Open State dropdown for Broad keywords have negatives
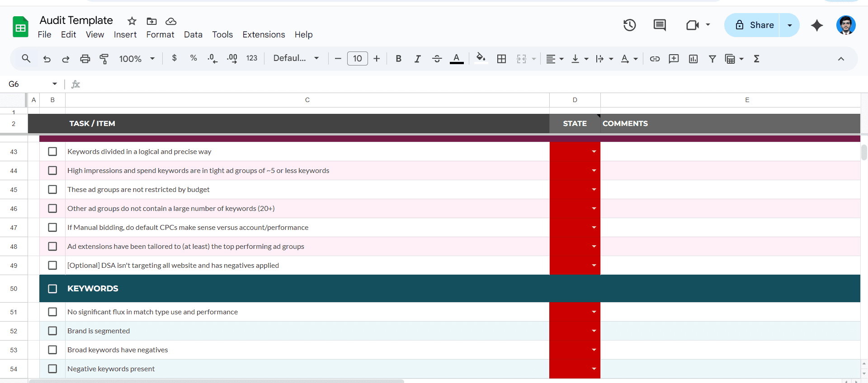 coord(594,350)
